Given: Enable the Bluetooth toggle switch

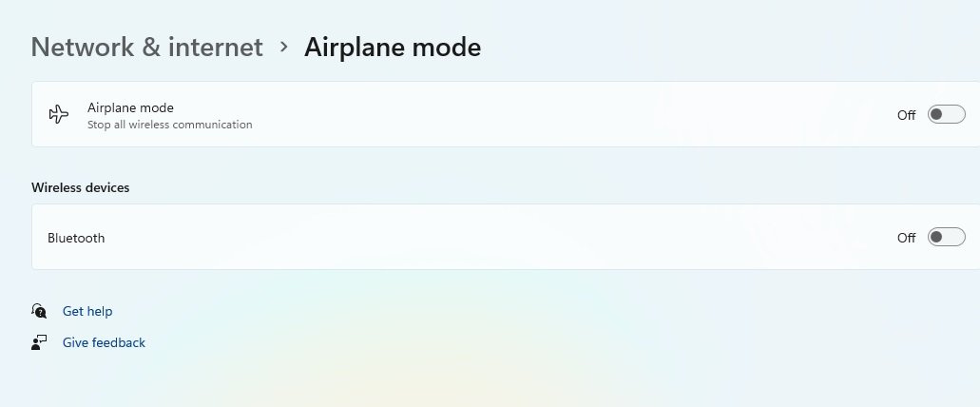Looking at the screenshot, I should pos(946,238).
